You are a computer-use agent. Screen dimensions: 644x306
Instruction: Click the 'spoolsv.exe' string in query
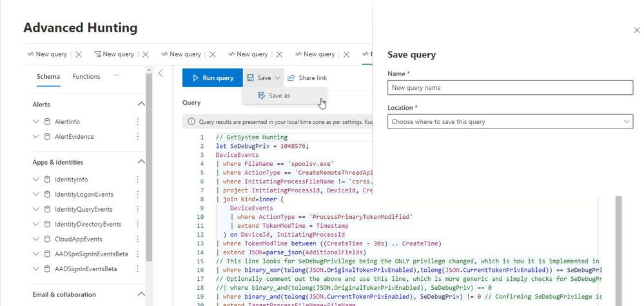[311, 164]
